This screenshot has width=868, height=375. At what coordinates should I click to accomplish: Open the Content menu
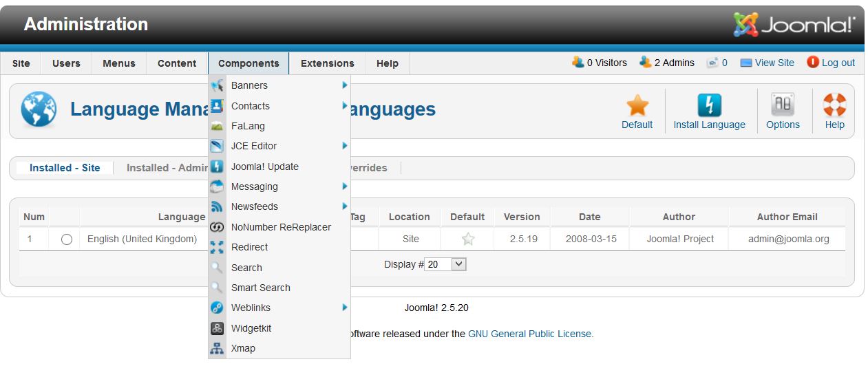coord(177,63)
